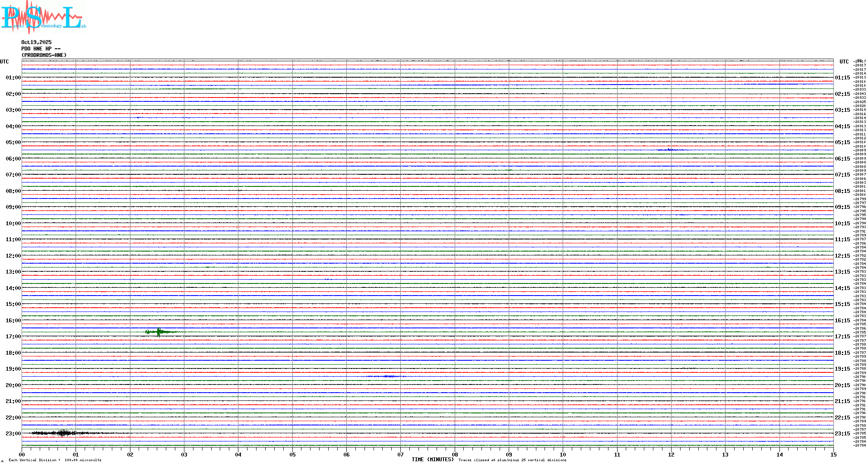Click the TIME (MINUTES) axis title
868x466 pixels.
432,460
